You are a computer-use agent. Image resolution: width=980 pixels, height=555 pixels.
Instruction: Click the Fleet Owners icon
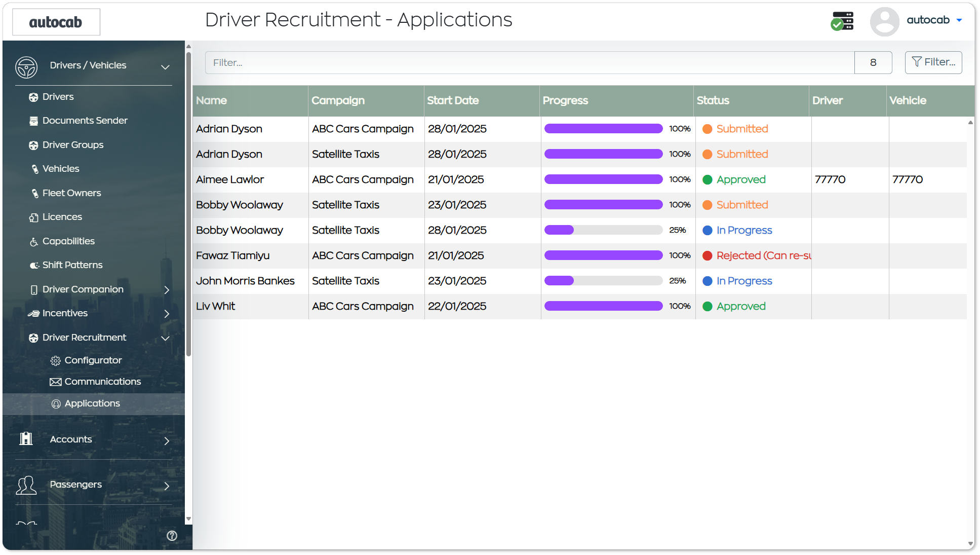pos(34,194)
